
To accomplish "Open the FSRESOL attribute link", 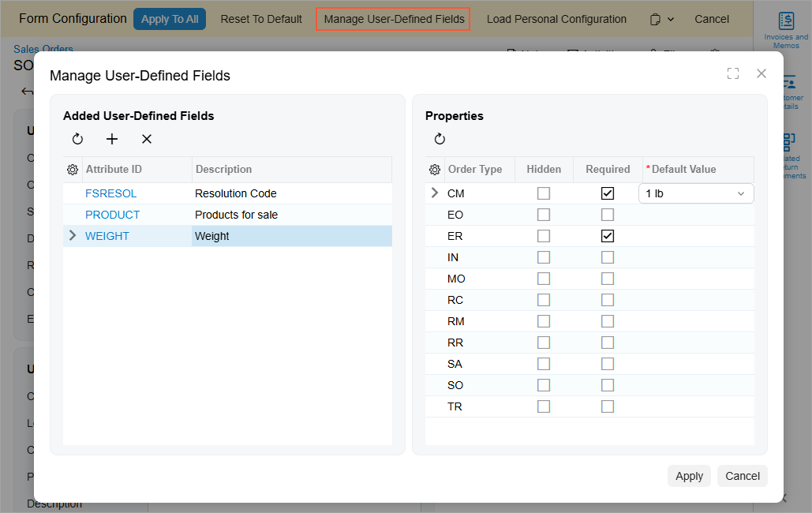I will pyautogui.click(x=110, y=193).
